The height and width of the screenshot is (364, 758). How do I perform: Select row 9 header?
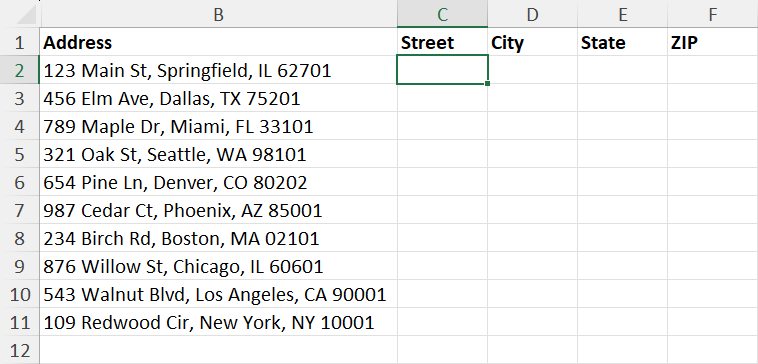(x=19, y=267)
